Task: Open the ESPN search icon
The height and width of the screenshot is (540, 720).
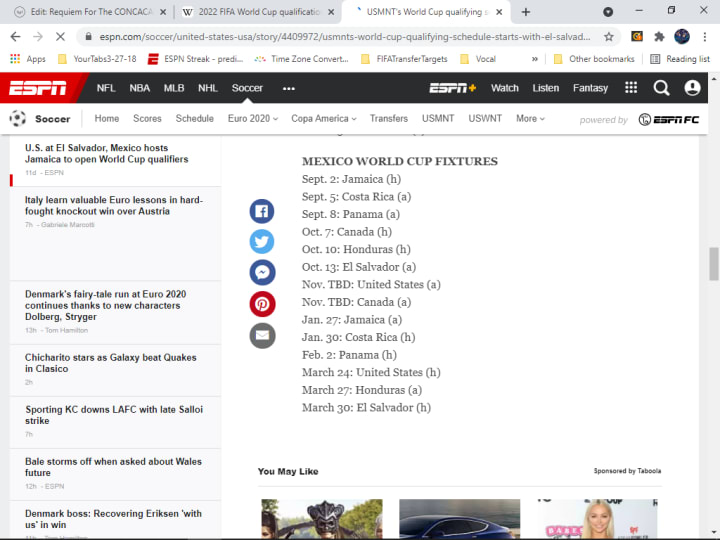Action: tap(661, 88)
